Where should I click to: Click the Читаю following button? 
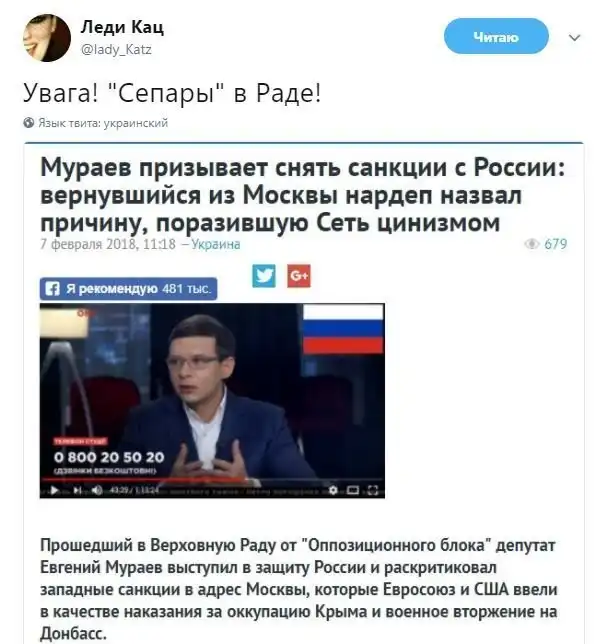(496, 36)
